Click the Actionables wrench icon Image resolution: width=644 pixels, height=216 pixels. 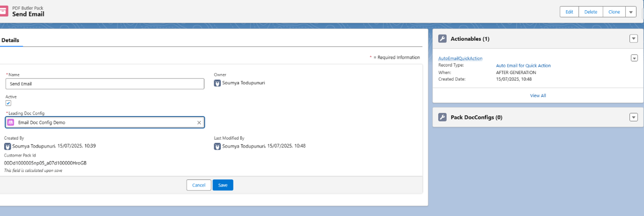coord(442,39)
